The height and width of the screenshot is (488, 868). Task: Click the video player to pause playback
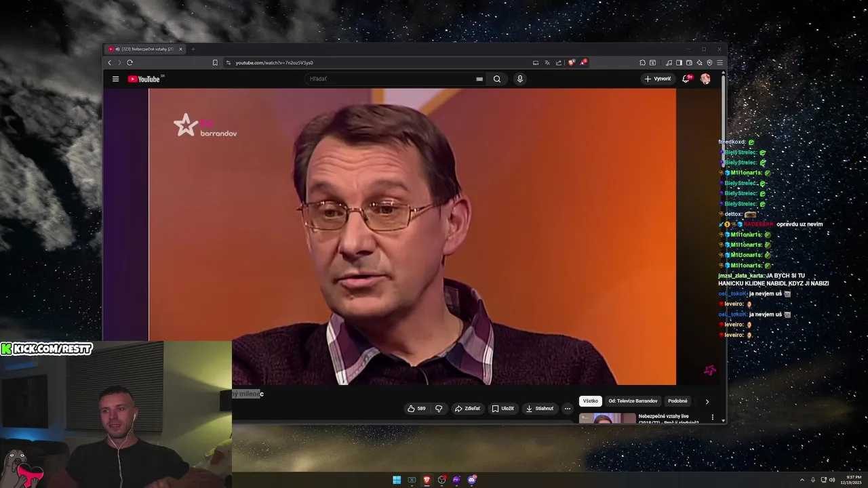click(412, 237)
